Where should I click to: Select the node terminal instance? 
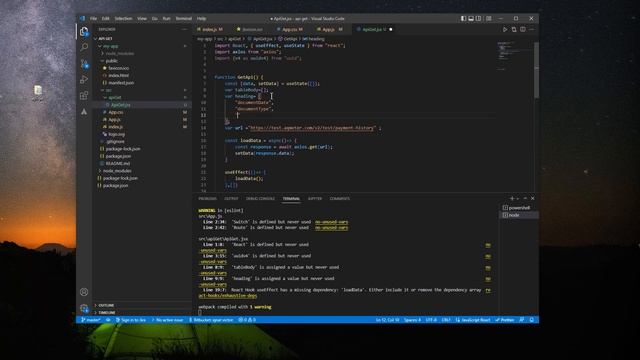point(519,215)
